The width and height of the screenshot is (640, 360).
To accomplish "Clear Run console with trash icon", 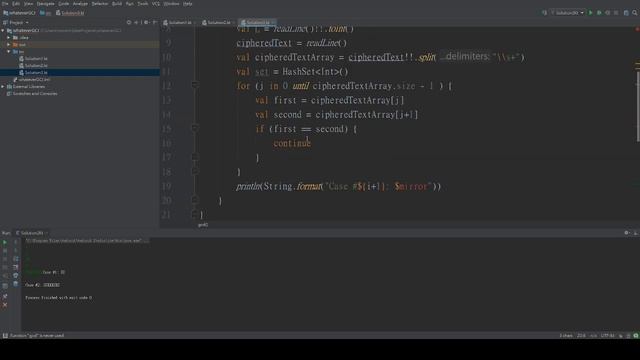I will point(16,284).
